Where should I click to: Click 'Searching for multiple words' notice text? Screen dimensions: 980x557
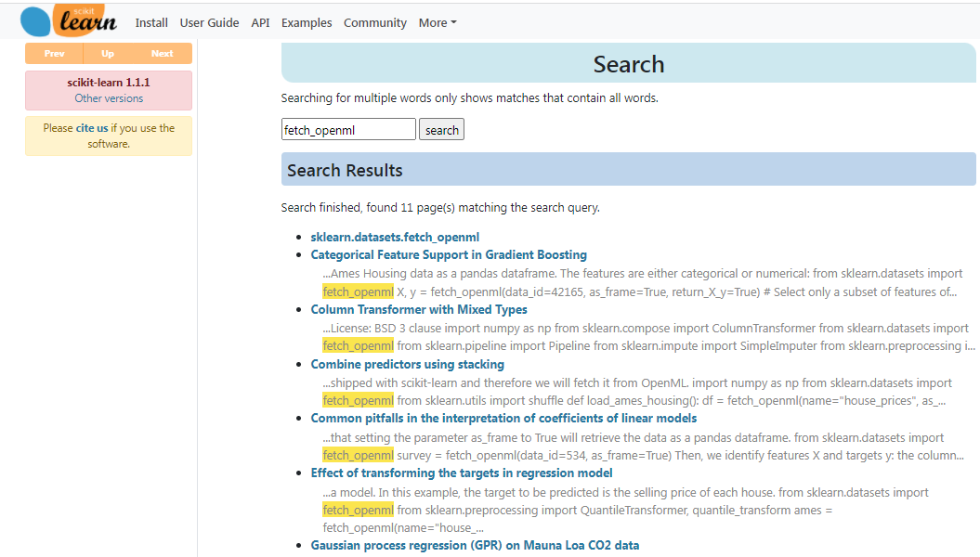469,98
